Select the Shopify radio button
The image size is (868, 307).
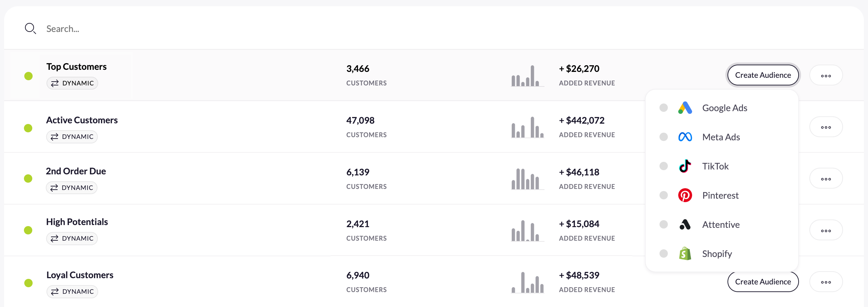pos(663,254)
